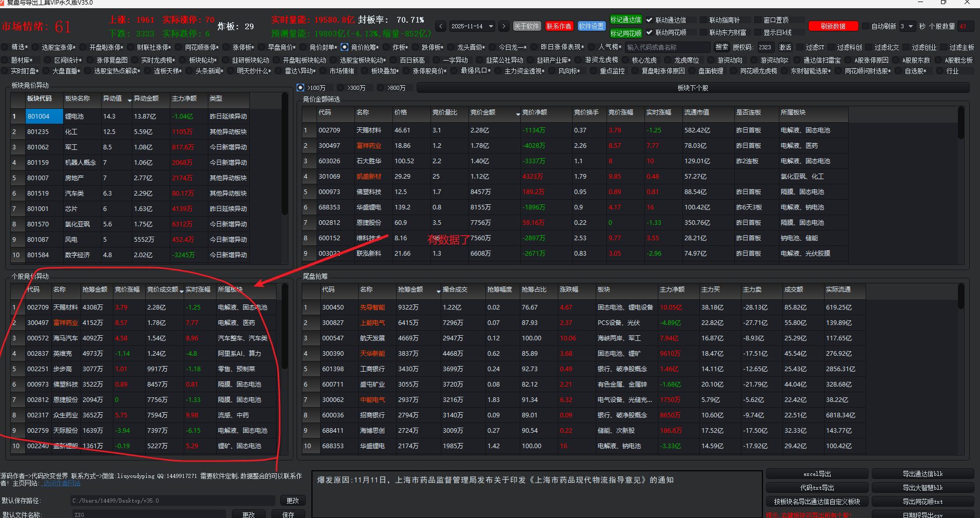Click the 竞价金额筛选 table scrollbar
Image resolution: width=980 pixels, height=518 pixels.
point(961,123)
